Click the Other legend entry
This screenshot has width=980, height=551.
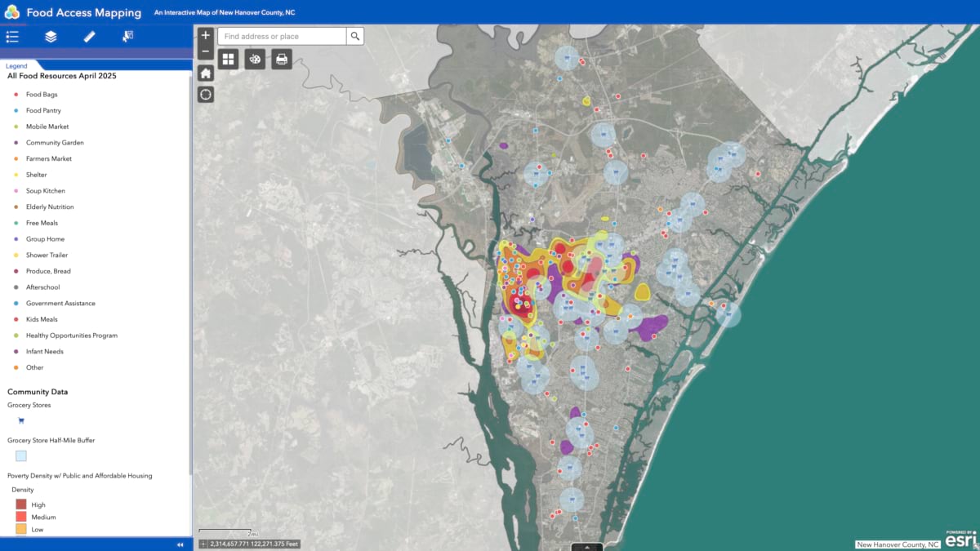35,367
